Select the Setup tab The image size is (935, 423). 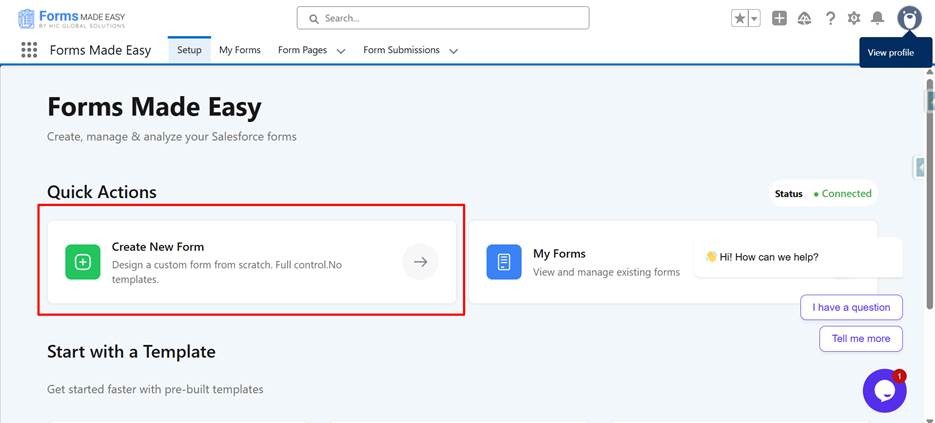coord(189,50)
